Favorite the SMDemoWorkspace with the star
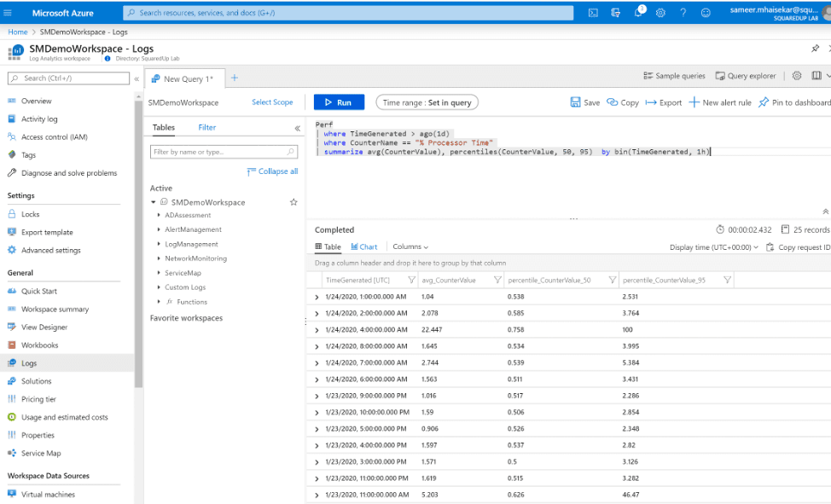Viewport: 831px width, 504px height. coord(293,202)
